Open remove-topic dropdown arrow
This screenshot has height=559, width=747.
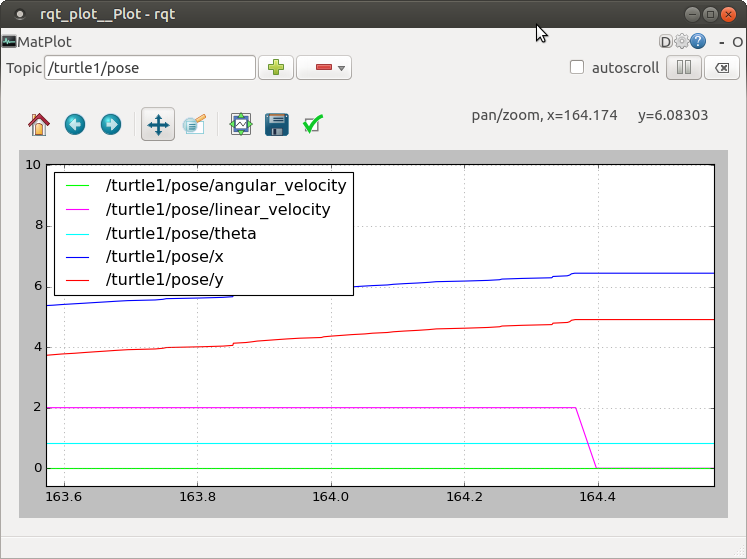click(342, 68)
